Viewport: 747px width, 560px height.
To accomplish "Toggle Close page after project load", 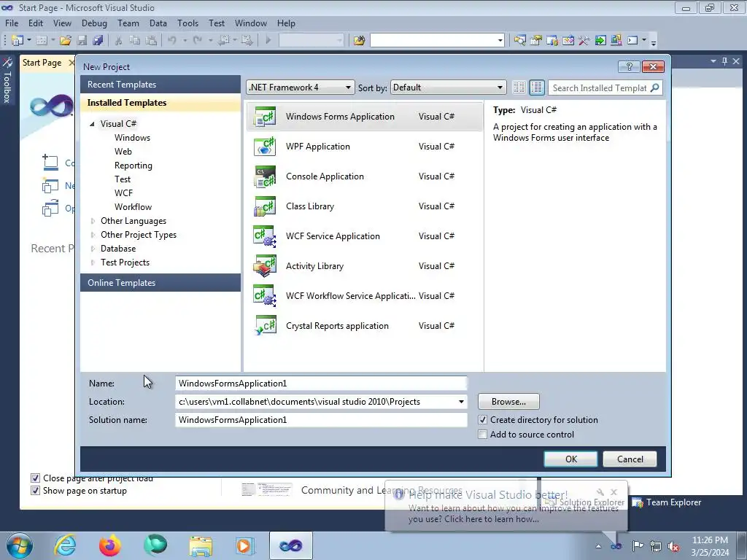I will (35, 478).
